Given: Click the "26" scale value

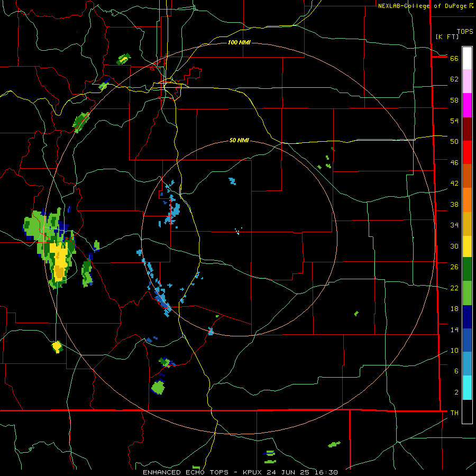Looking at the screenshot, I should tap(454, 267).
